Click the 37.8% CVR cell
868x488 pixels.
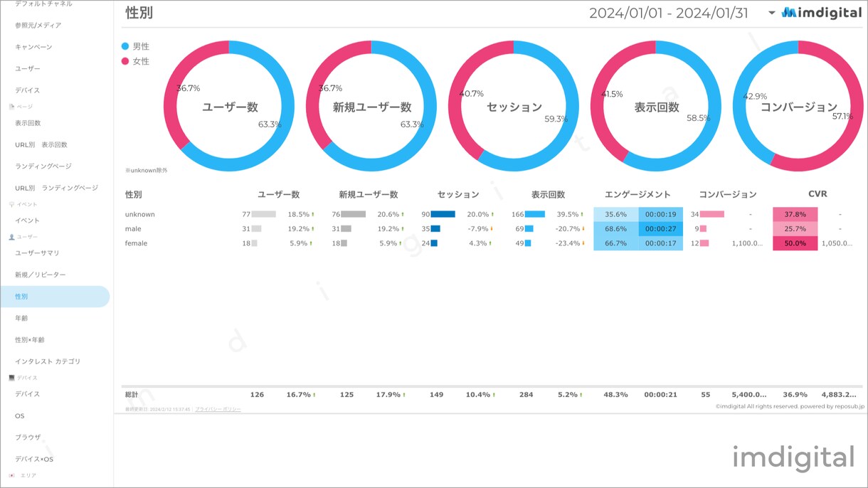point(795,214)
